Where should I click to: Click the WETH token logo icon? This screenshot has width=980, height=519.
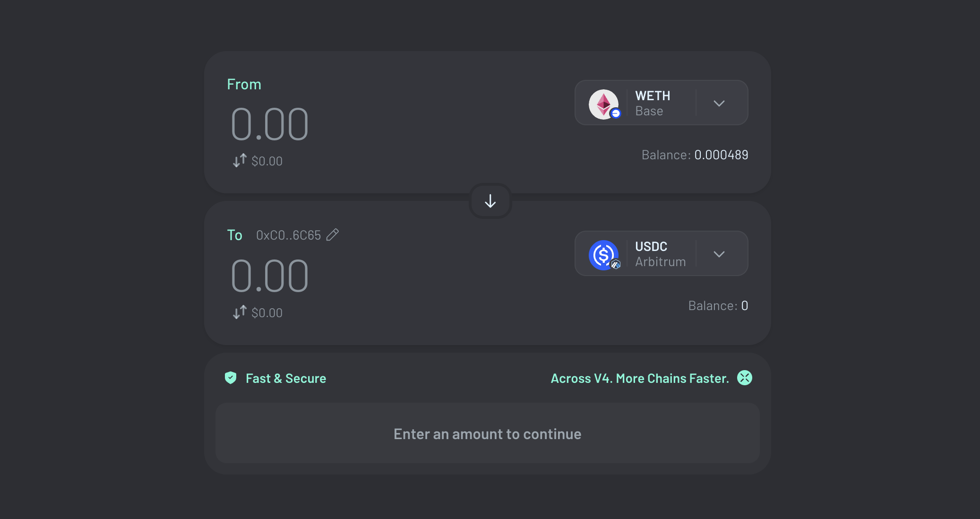604,104
